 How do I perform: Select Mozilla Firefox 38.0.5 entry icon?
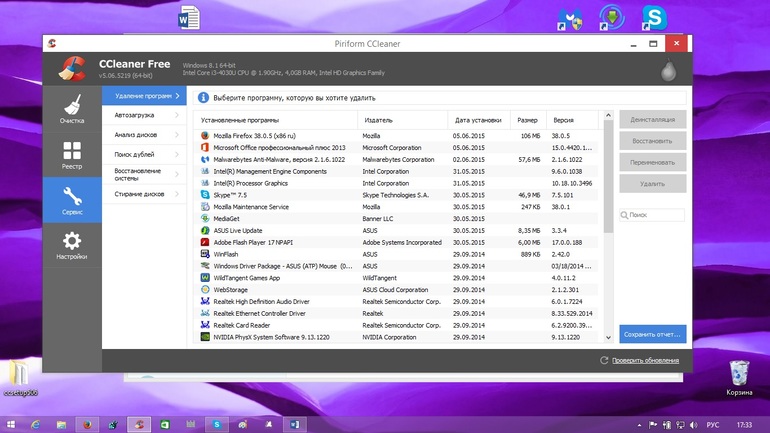[x=205, y=135]
